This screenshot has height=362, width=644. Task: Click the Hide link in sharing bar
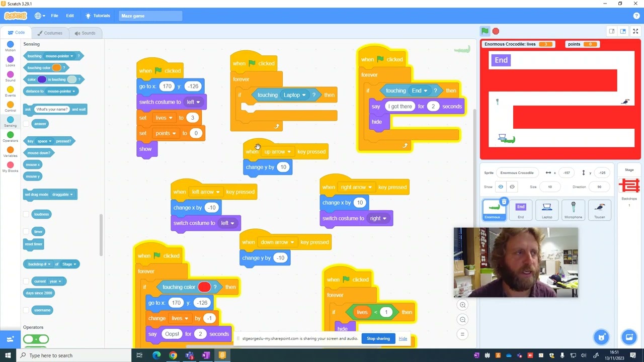[x=403, y=338]
